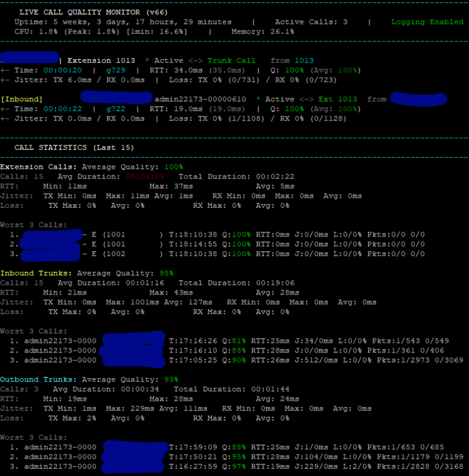The width and height of the screenshot is (469, 476).
Task: Click outbound worst call T:17:50:21
Action: click(193, 456)
